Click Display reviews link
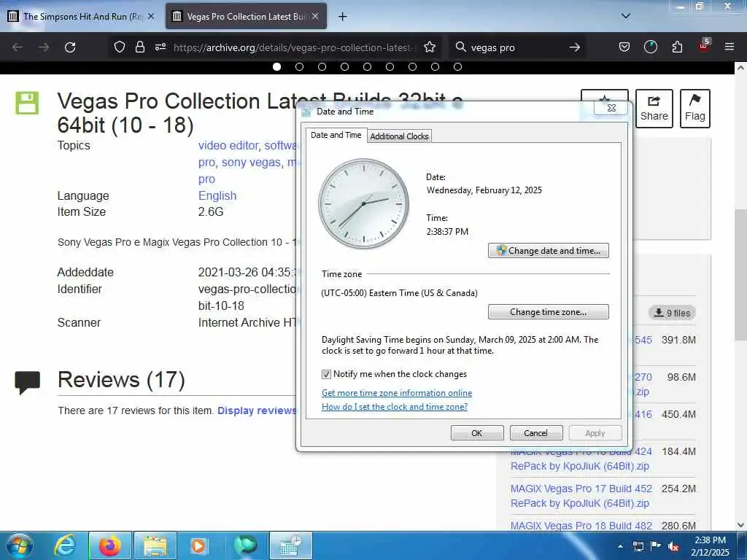 [256, 411]
